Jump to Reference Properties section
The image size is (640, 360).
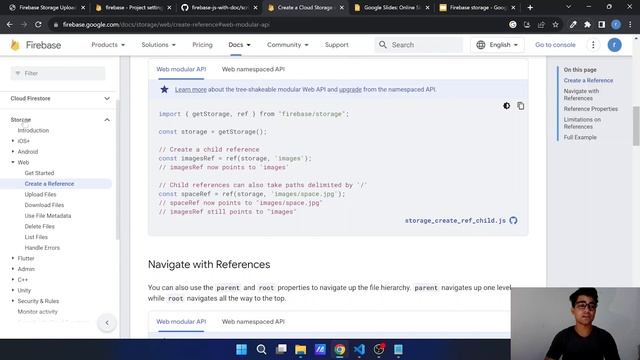tap(591, 109)
